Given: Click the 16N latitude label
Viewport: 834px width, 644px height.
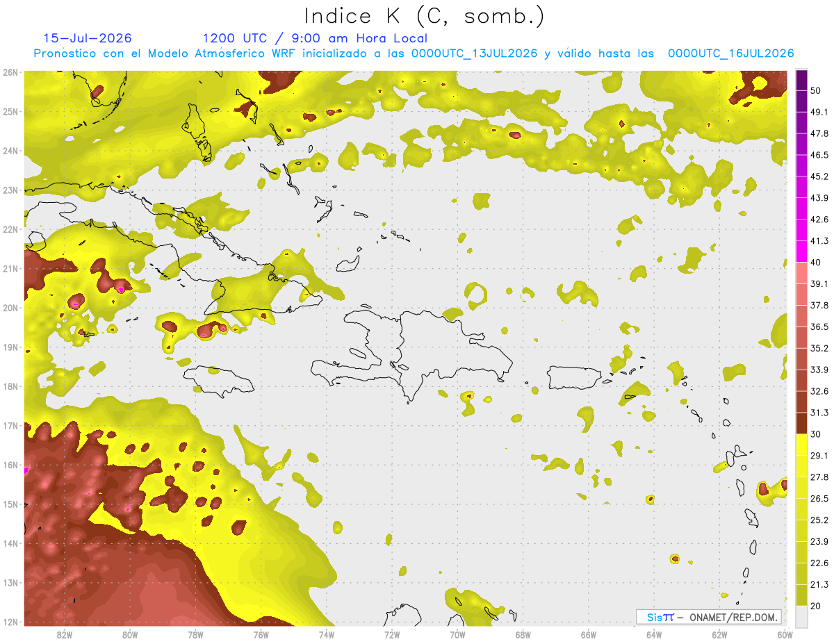Looking at the screenshot, I should click(10, 465).
